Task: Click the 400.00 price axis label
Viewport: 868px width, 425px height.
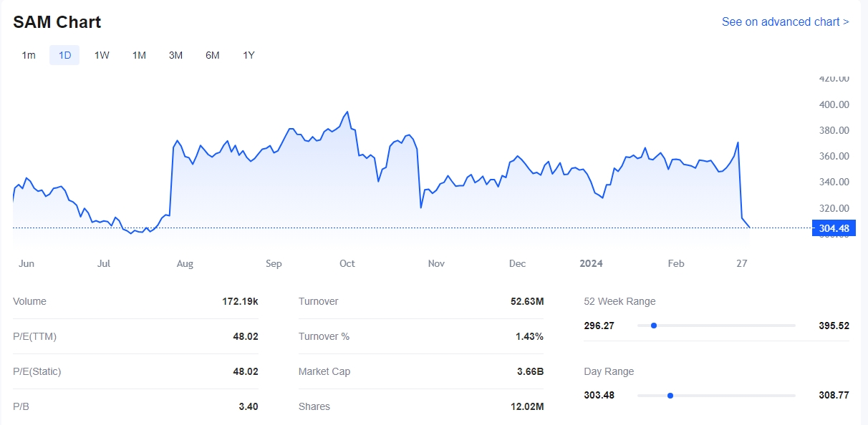Action: point(834,104)
